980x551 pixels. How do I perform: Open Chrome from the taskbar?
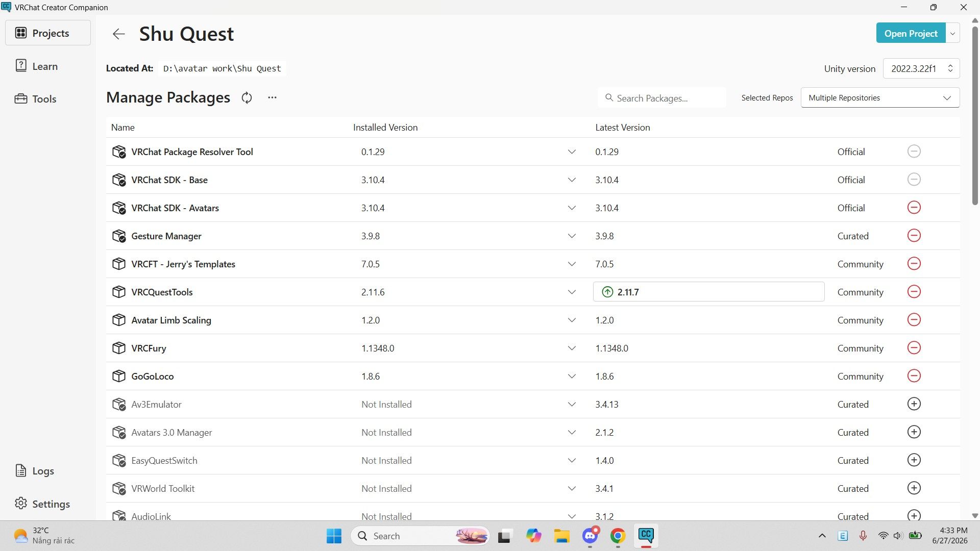point(618,536)
